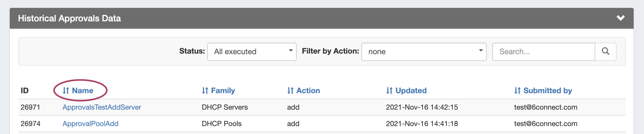Viewport: 644px width, 134px height.
Task: Focus the Search text field
Action: (x=543, y=51)
